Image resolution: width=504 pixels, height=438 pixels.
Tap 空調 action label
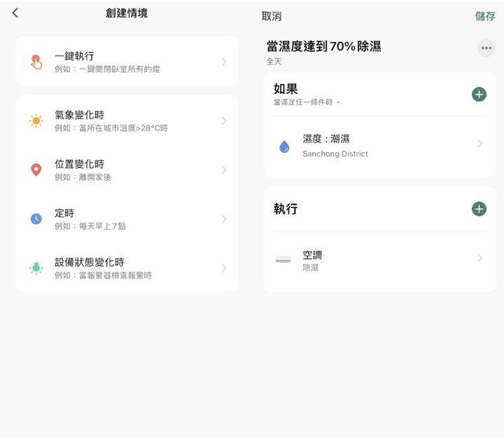312,255
